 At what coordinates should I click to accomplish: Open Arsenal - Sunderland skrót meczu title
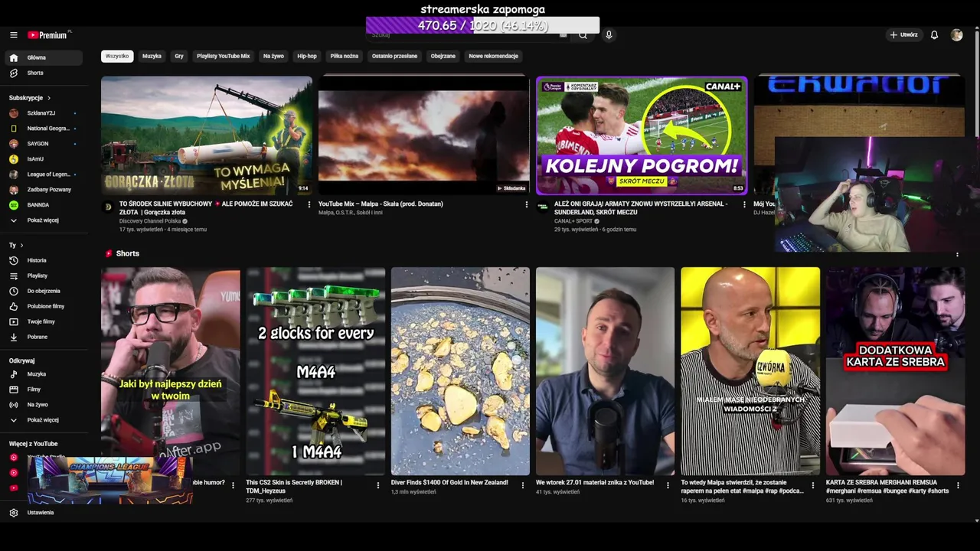coord(641,207)
